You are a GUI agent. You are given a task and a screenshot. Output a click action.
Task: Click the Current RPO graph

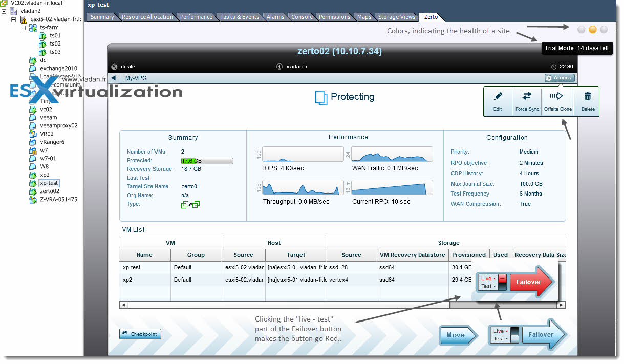pyautogui.click(x=392, y=187)
